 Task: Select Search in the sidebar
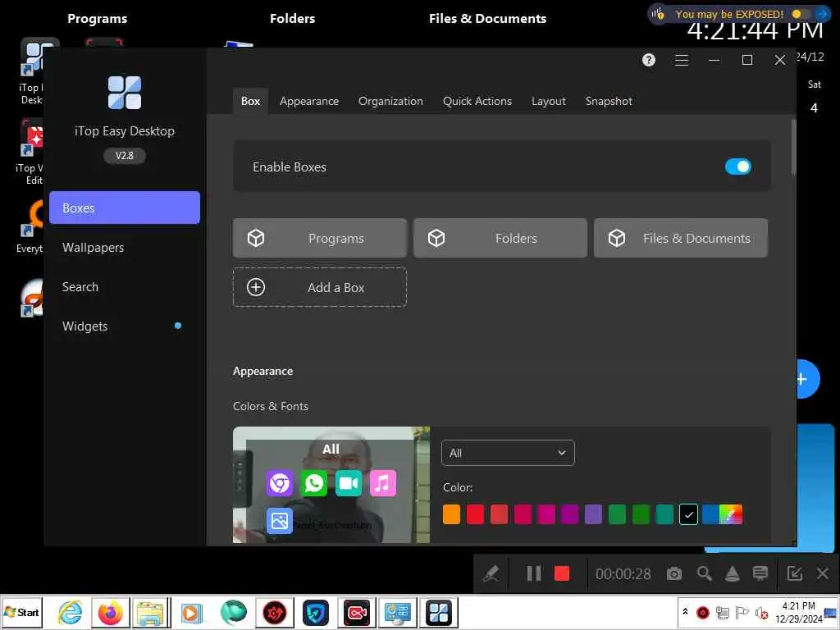(125, 286)
